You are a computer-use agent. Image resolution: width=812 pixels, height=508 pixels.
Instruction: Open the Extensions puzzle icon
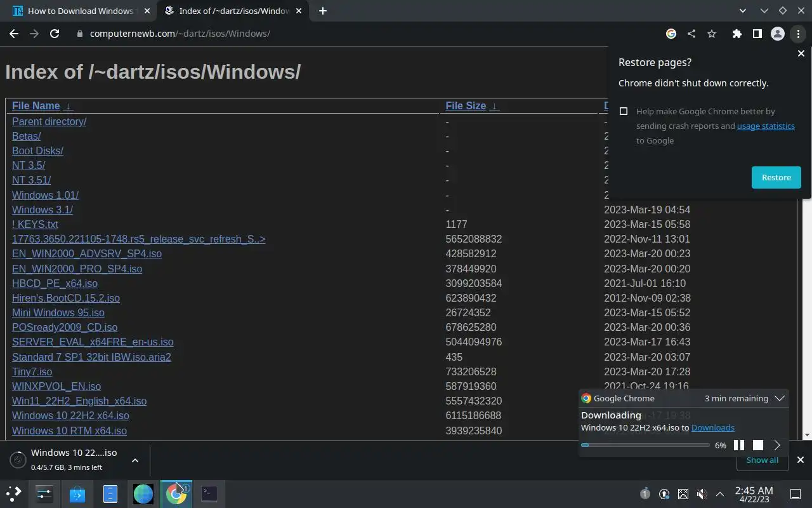(737, 34)
